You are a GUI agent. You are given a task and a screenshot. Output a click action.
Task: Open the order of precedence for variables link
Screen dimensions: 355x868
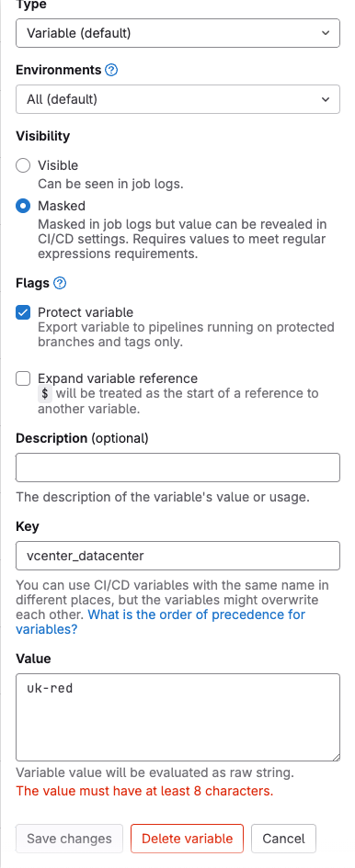click(161, 622)
